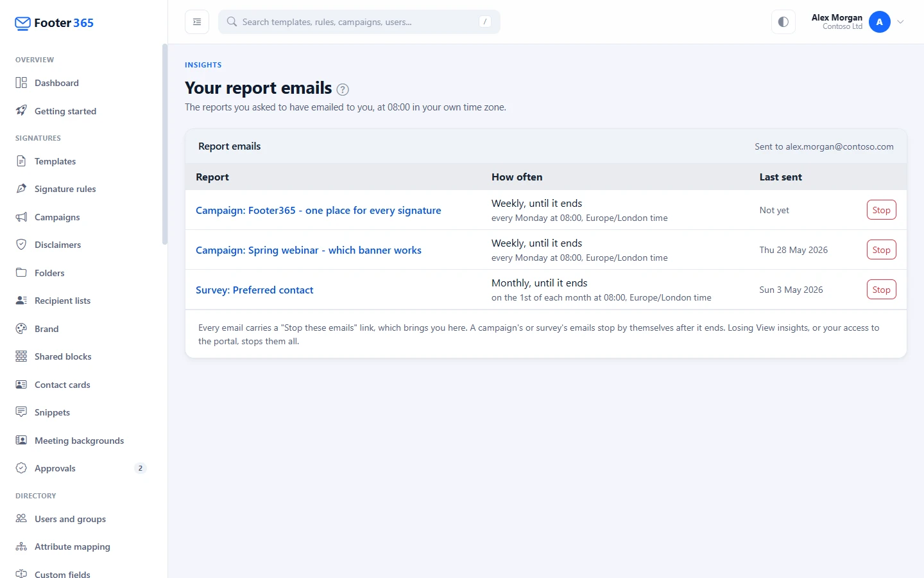The height and width of the screenshot is (578, 924).
Task: Open Templates in the sidebar
Action: pyautogui.click(x=81, y=161)
